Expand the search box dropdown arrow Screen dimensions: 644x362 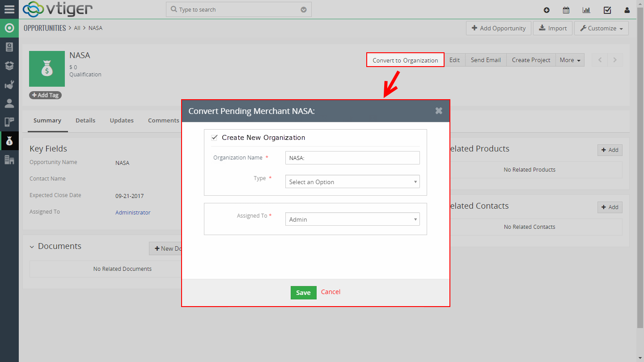pyautogui.click(x=304, y=9)
